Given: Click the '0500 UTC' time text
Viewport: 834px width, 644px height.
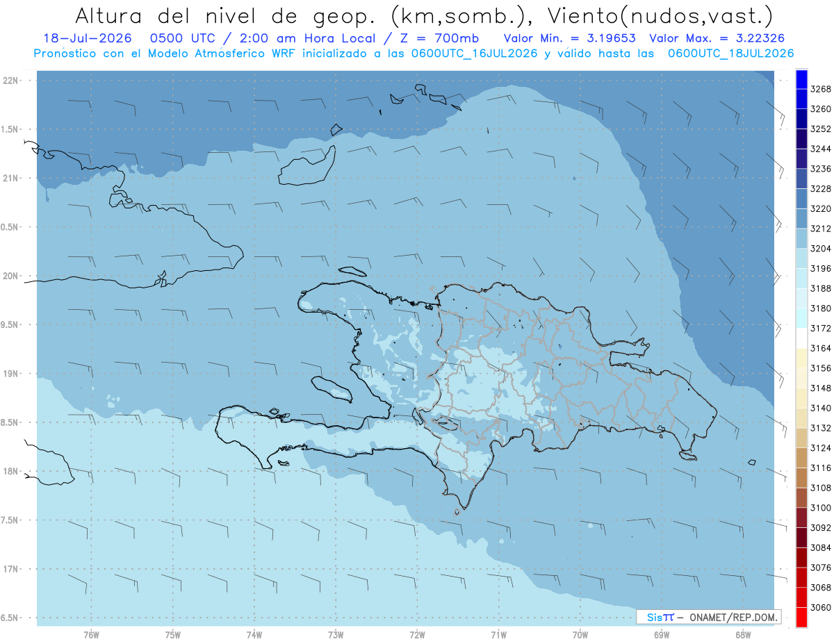Looking at the screenshot, I should pyautogui.click(x=187, y=38).
